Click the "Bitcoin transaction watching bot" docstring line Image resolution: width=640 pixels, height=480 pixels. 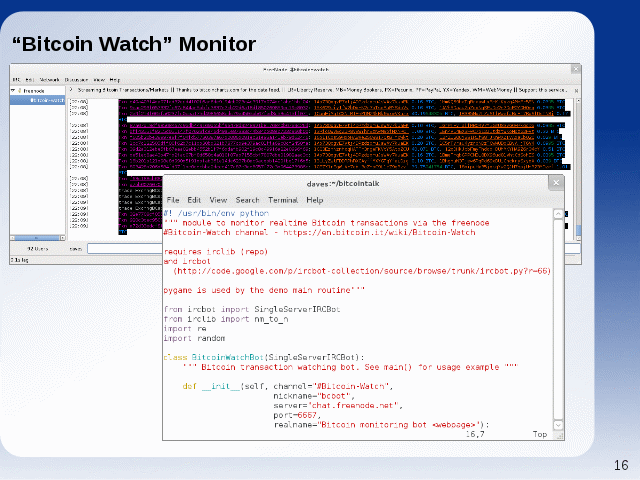pyautogui.click(x=350, y=367)
